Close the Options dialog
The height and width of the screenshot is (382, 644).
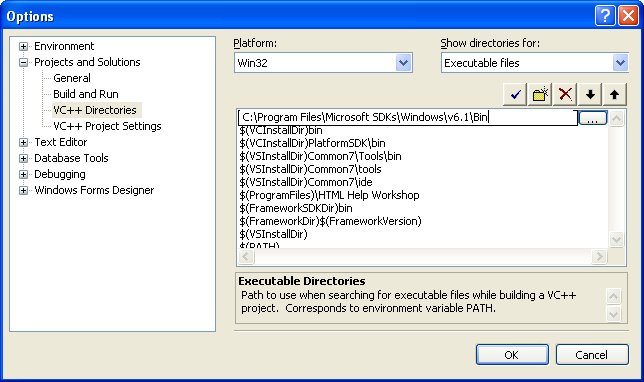coord(628,16)
